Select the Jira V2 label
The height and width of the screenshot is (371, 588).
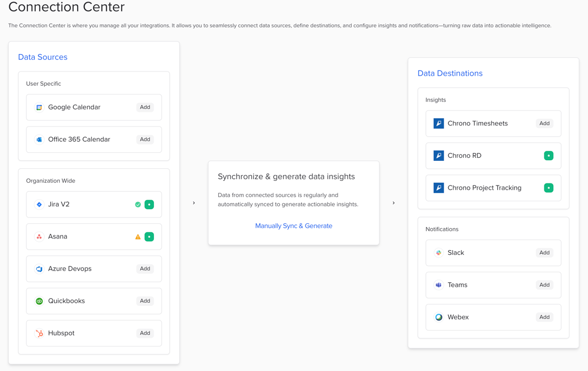[x=59, y=204]
